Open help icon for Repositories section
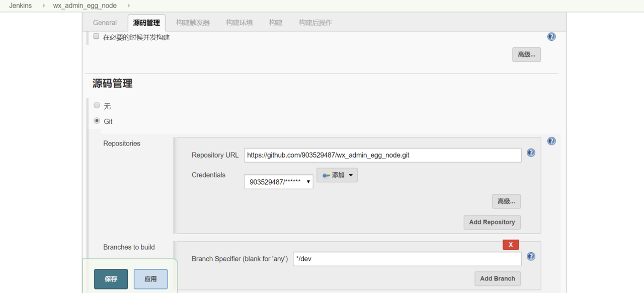This screenshot has height=293, width=644. (551, 141)
